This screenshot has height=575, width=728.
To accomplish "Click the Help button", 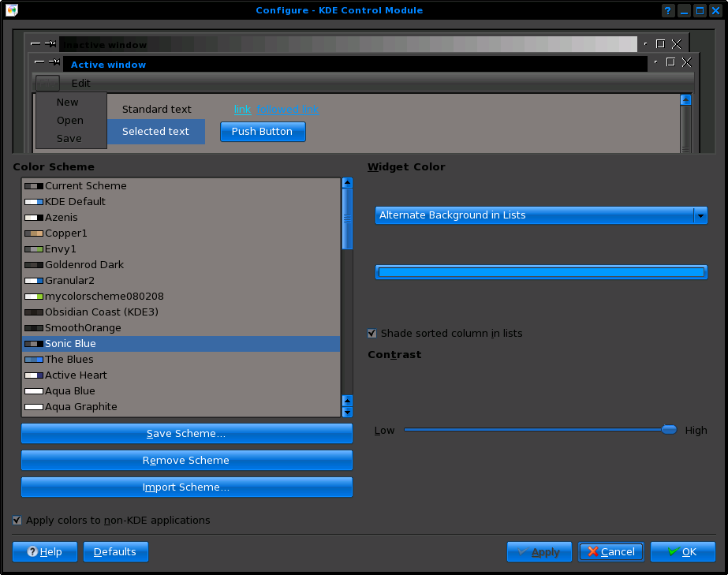I will [45, 552].
